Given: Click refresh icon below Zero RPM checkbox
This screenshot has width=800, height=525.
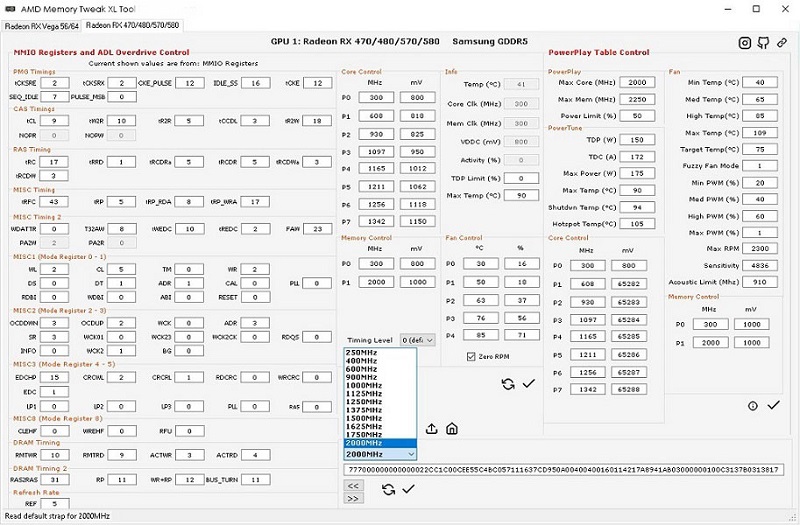Looking at the screenshot, I should click(508, 384).
